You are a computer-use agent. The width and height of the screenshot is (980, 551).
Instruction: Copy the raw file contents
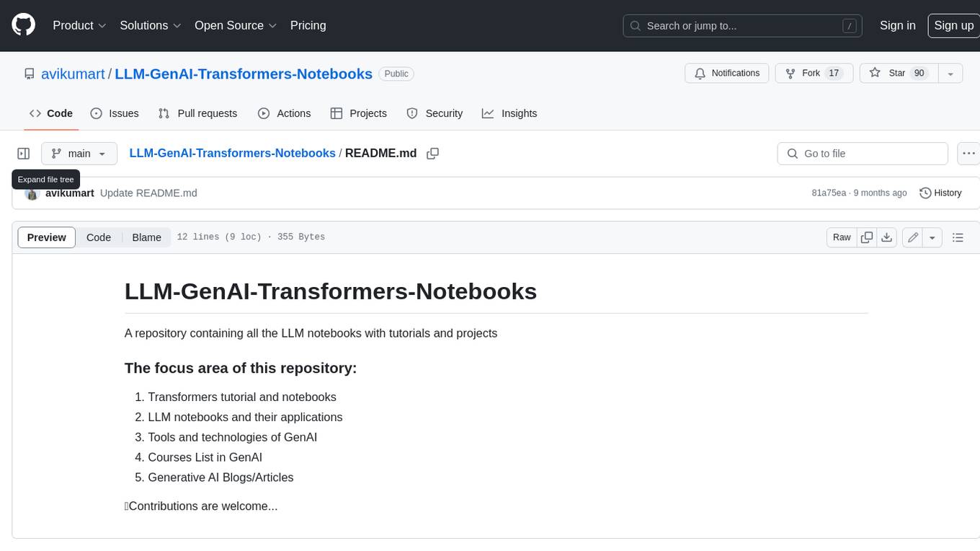[x=867, y=237]
